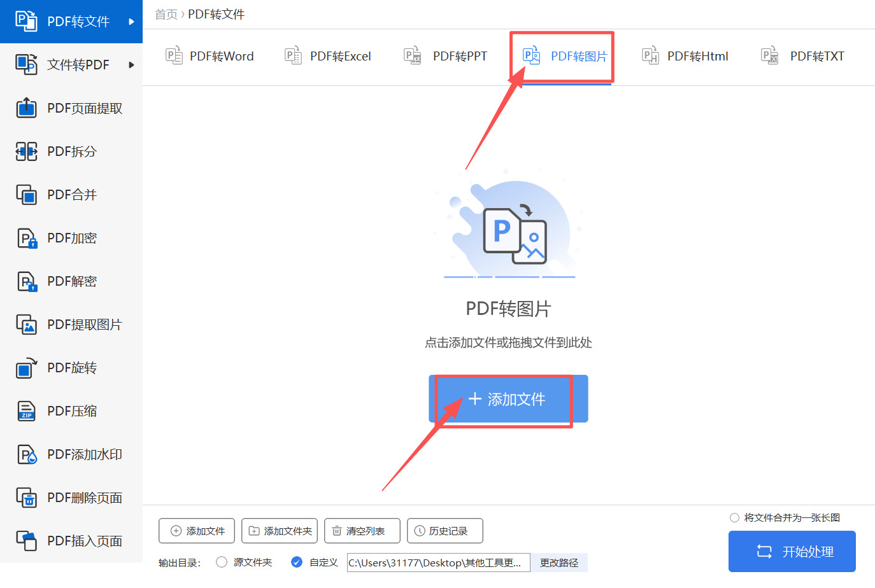Click the PDF转文件 sidebar icon

[26, 21]
